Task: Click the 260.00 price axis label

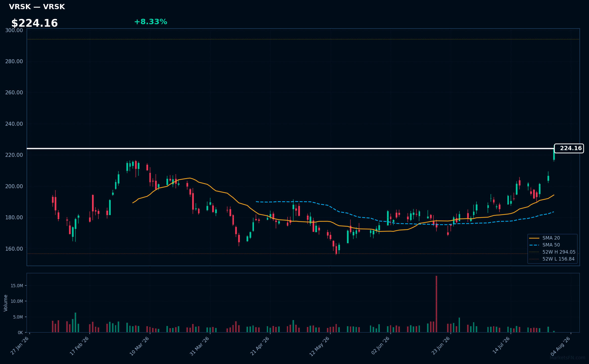Action: tap(14, 93)
